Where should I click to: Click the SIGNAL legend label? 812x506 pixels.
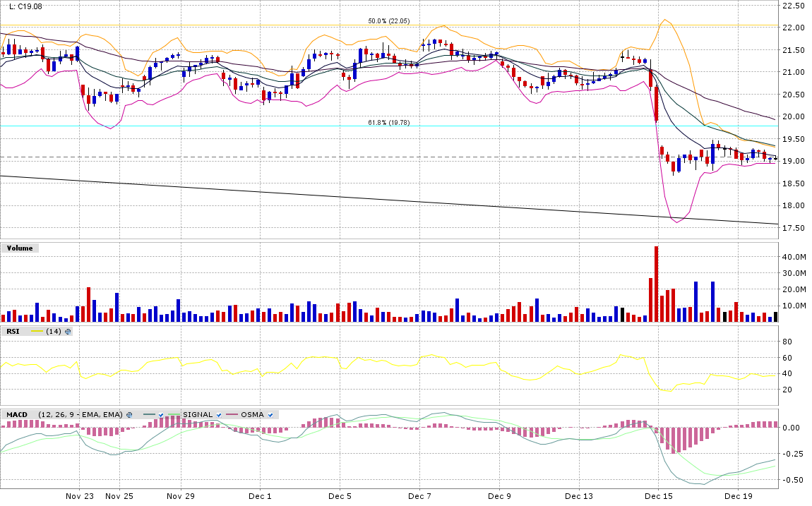[198, 415]
